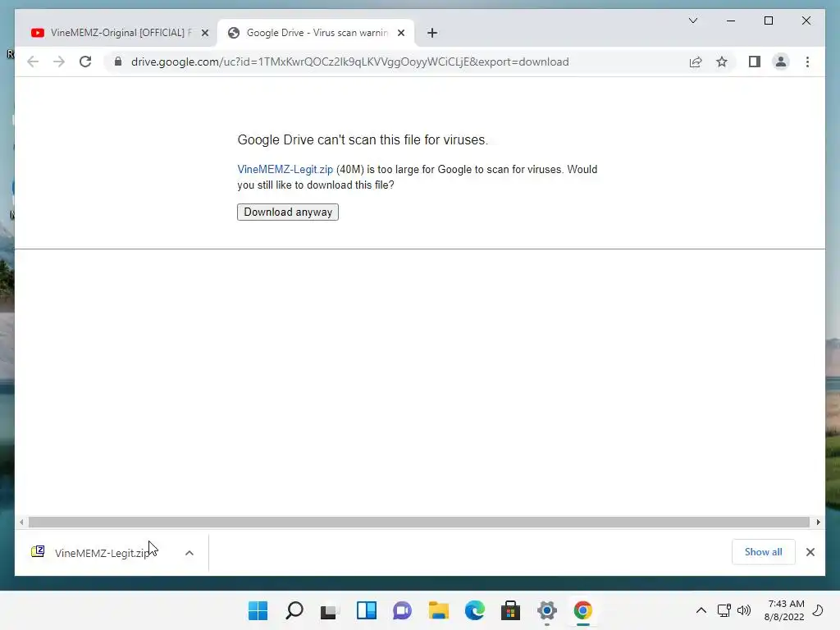Bookmark this page with the star icon

722,62
